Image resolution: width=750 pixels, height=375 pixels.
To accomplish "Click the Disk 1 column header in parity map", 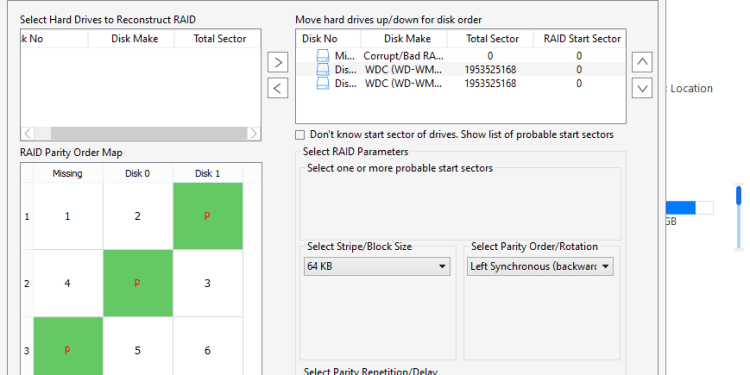I will pyautogui.click(x=208, y=174).
